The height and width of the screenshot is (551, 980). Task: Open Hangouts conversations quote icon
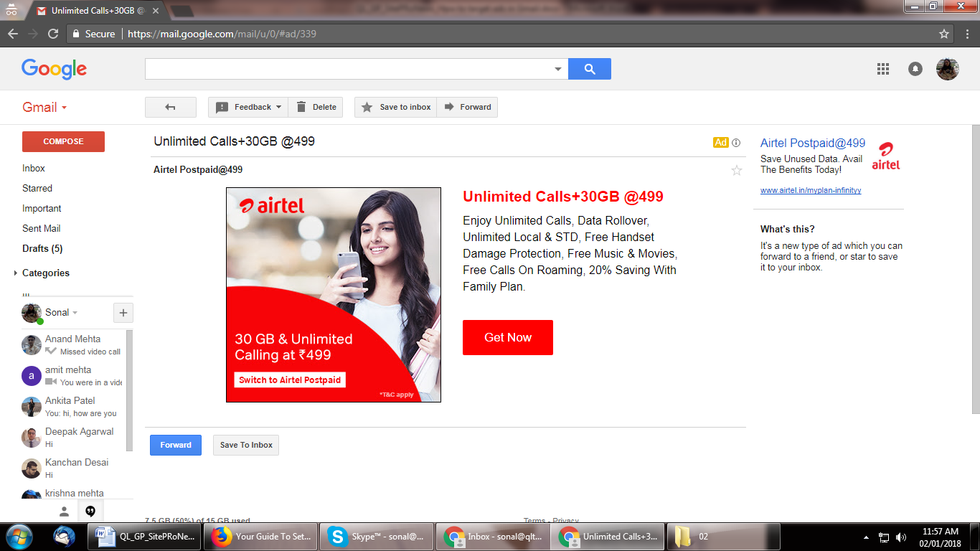90,512
